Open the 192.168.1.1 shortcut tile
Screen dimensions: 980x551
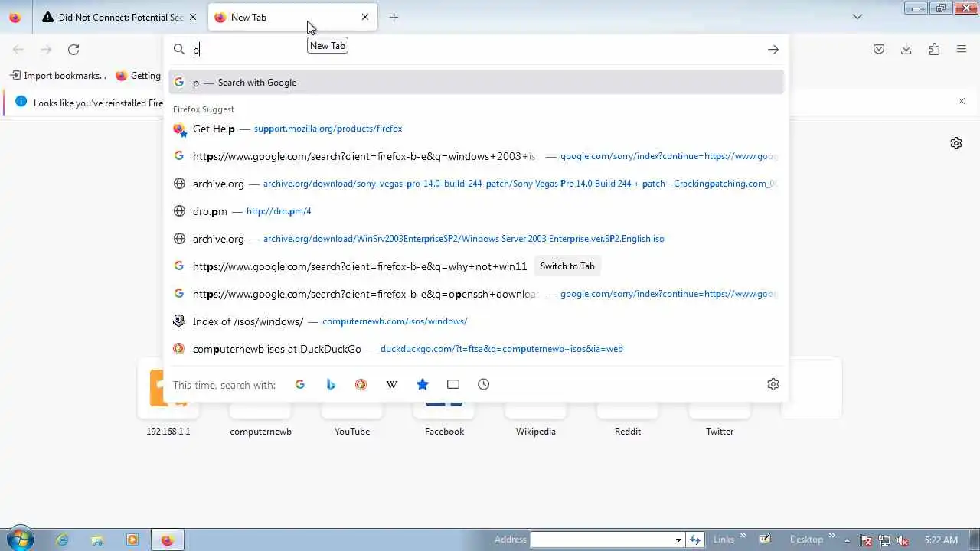168,398
